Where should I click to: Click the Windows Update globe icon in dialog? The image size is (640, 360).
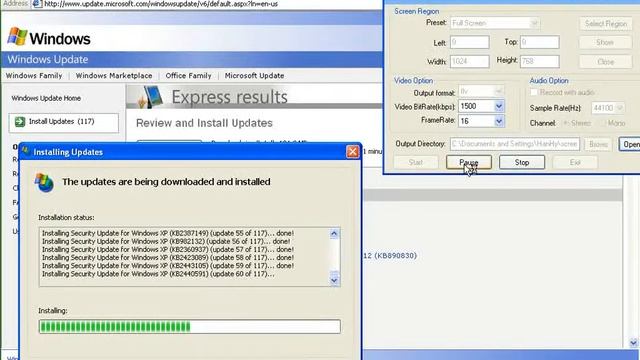coord(44,182)
